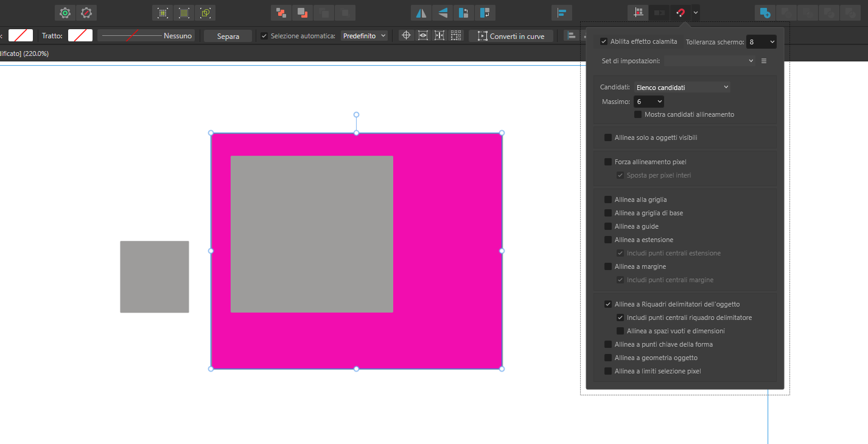Screen dimensions: 868x444
Task: Enable Allinea alla griglia checkbox
Action: point(608,199)
